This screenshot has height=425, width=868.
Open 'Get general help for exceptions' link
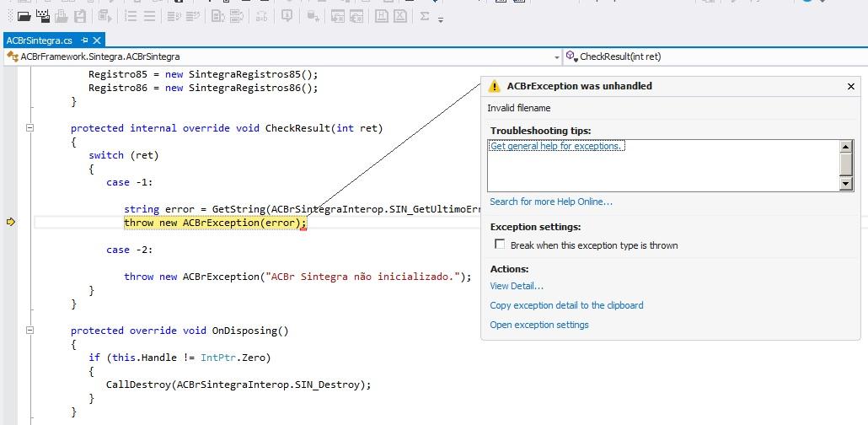[x=557, y=146]
